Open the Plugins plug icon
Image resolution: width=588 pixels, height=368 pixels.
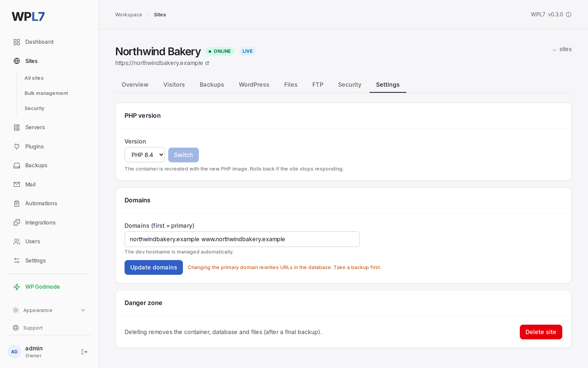click(17, 147)
